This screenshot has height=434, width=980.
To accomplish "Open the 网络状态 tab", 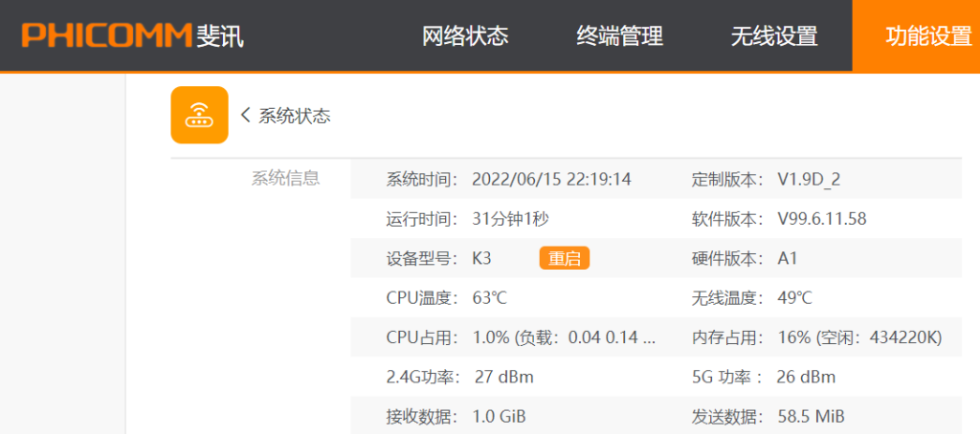I will [x=465, y=36].
